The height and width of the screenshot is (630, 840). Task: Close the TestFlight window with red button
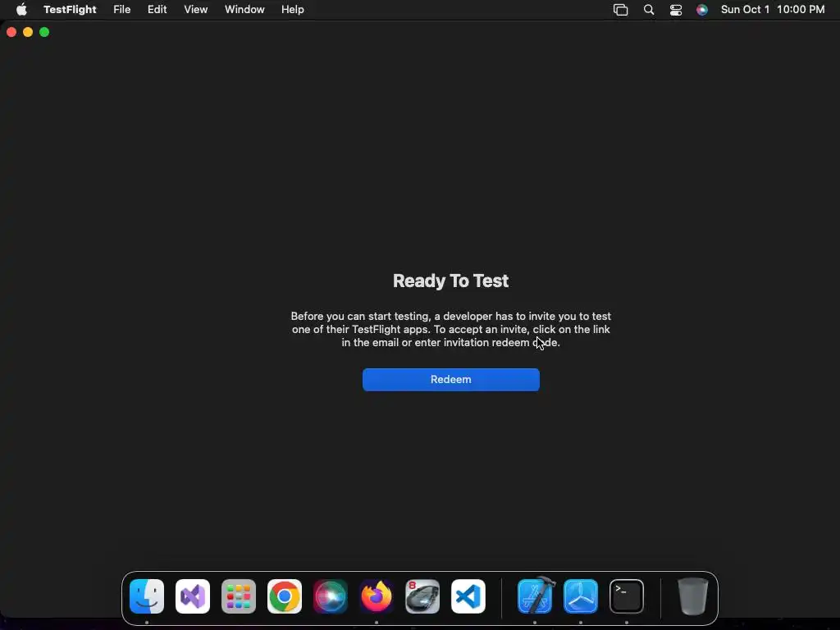pyautogui.click(x=11, y=32)
